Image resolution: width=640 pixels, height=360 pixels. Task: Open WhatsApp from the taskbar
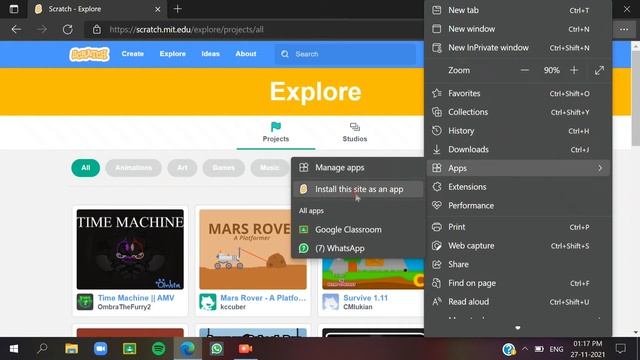pos(217,349)
